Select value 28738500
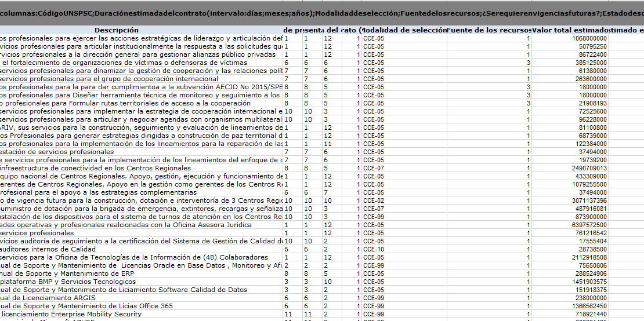The image size is (644, 321). (570, 249)
